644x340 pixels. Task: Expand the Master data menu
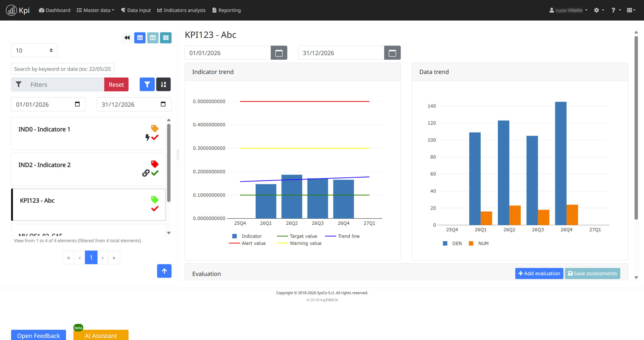click(95, 10)
